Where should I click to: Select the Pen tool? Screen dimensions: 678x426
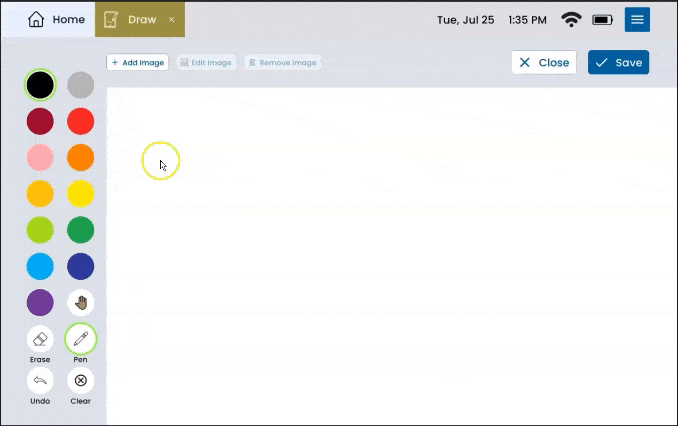(x=81, y=340)
